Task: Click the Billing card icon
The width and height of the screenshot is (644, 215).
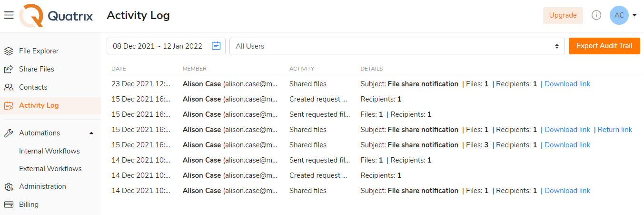Action: coord(9,205)
